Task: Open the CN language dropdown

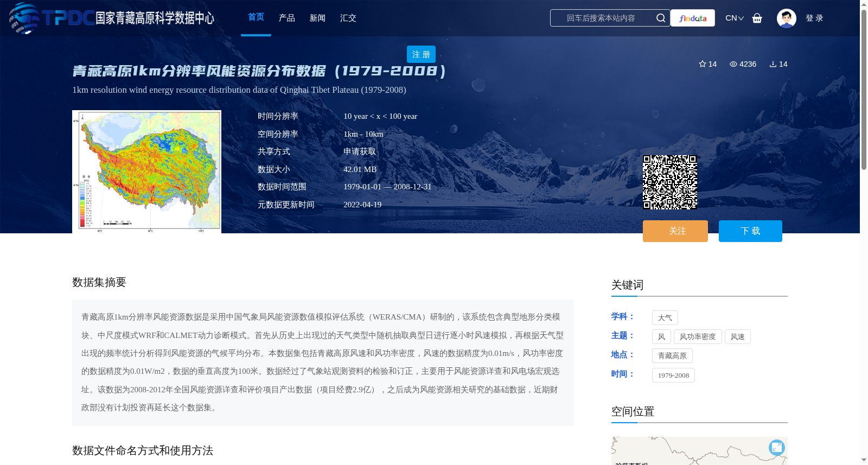Action: click(735, 18)
